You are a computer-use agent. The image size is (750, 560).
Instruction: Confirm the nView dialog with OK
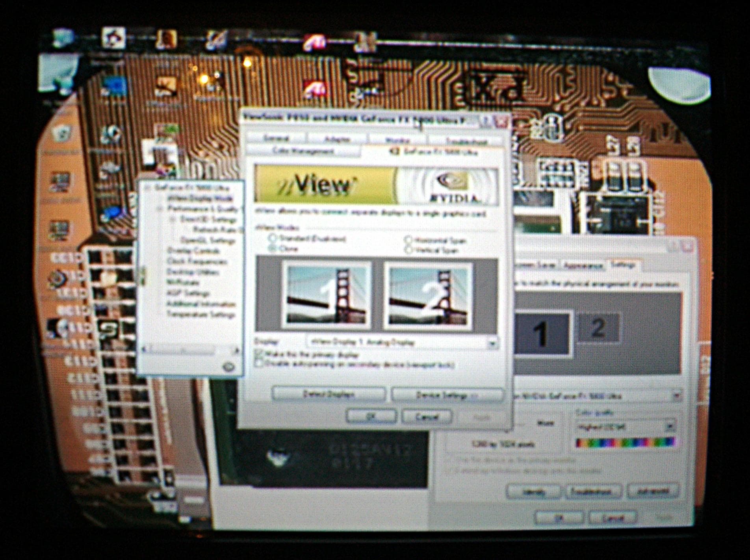(371, 416)
